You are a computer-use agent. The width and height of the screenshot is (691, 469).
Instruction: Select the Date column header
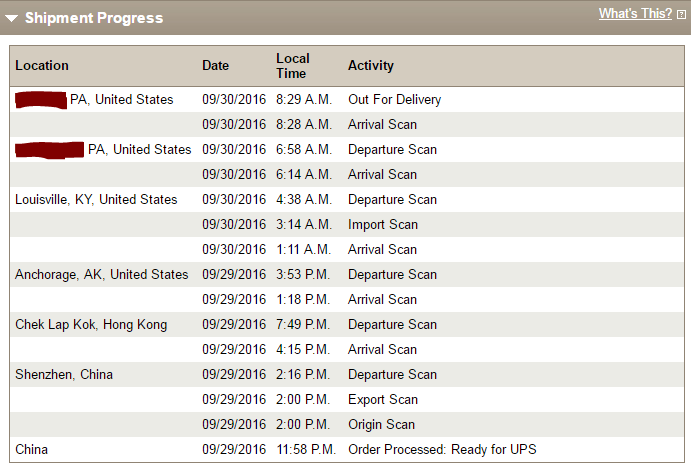[215, 65]
